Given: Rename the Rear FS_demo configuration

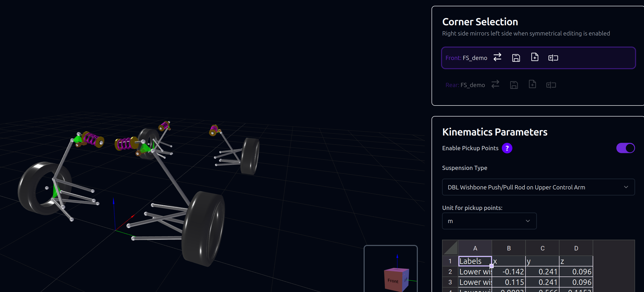Looking at the screenshot, I should [551, 85].
